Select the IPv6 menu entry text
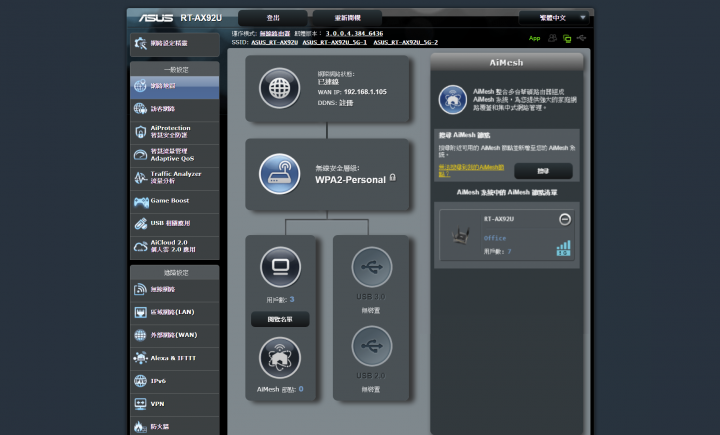Viewport: 720px width, 435px height. pos(158,381)
